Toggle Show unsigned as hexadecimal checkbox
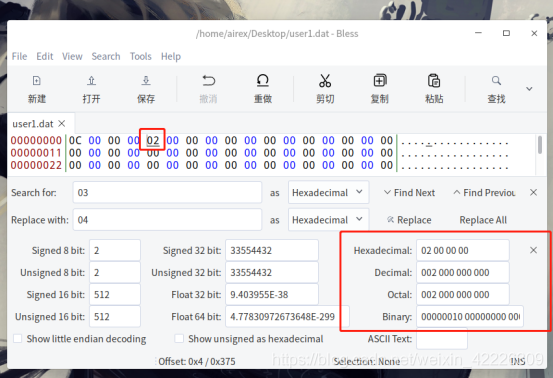This screenshot has width=553, height=378. 179,339
